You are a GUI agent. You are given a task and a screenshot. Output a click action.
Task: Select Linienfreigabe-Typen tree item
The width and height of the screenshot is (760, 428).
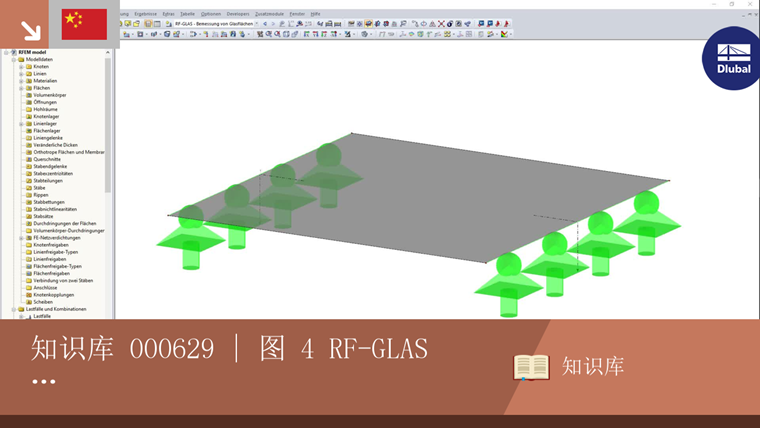[55, 252]
